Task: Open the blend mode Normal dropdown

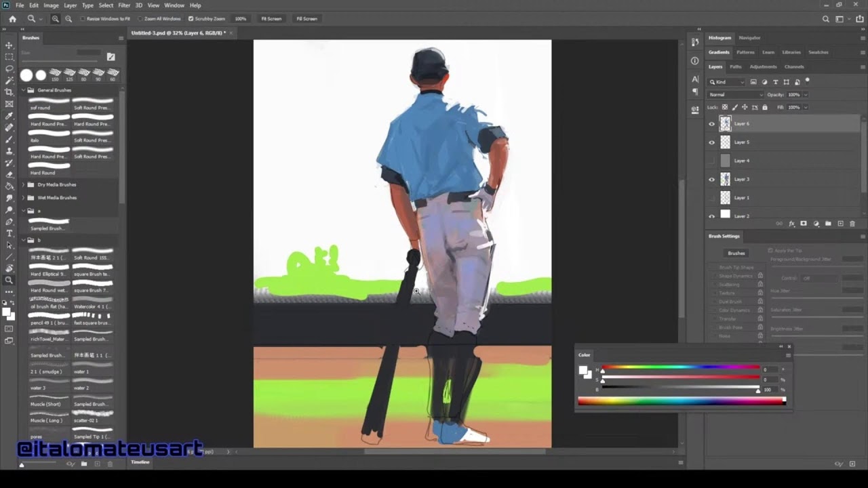Action: point(736,95)
